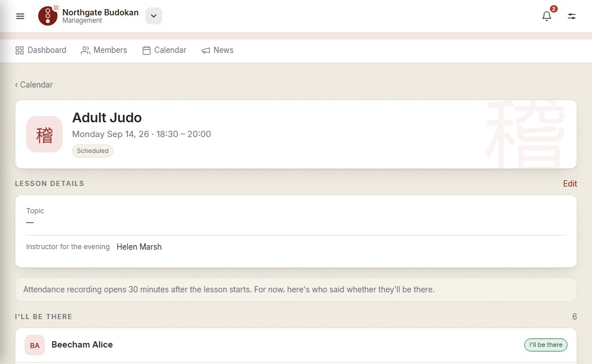The image size is (592, 364).
Task: Click the Northgate Budokan logo
Action: tap(48, 16)
